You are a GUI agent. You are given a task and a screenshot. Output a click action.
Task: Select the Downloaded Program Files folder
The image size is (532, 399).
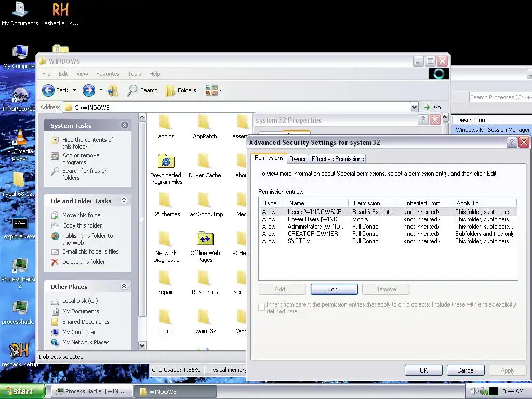coord(166,169)
